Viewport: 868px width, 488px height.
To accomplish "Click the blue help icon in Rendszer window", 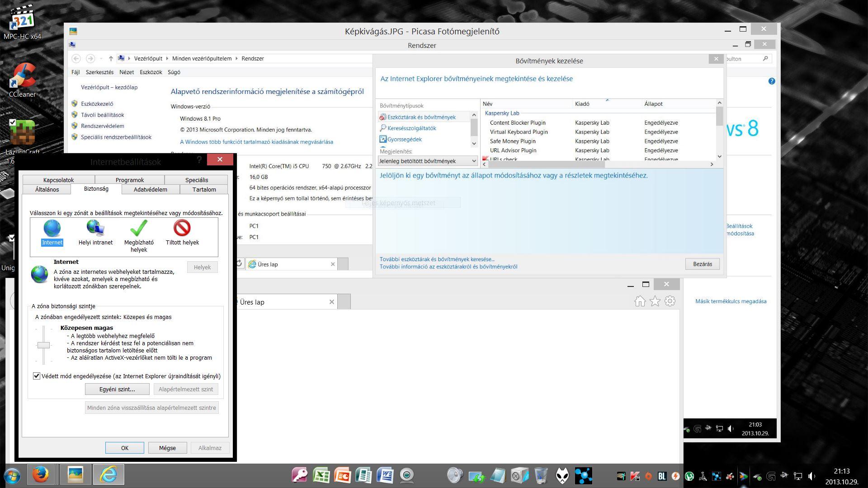I will pyautogui.click(x=772, y=81).
